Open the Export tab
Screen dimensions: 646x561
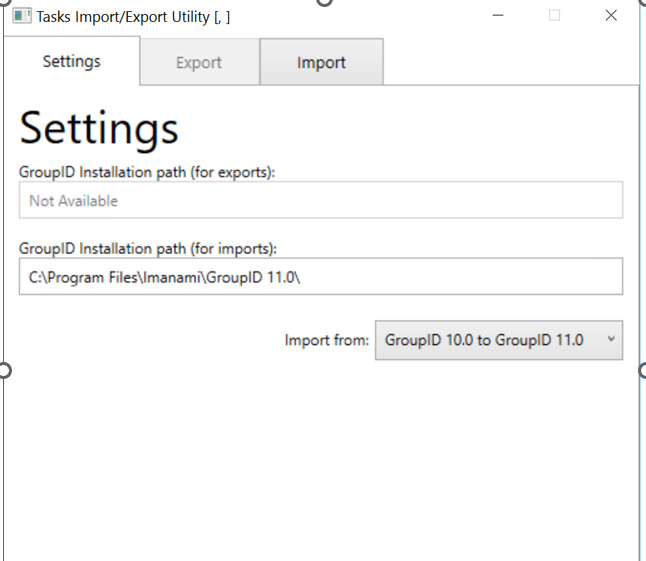[x=199, y=62]
